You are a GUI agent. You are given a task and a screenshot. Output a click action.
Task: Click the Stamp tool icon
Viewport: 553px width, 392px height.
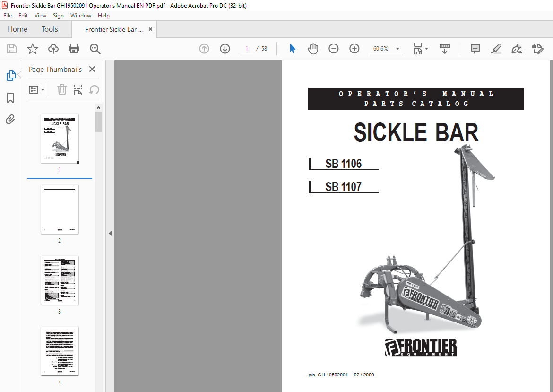(x=537, y=49)
